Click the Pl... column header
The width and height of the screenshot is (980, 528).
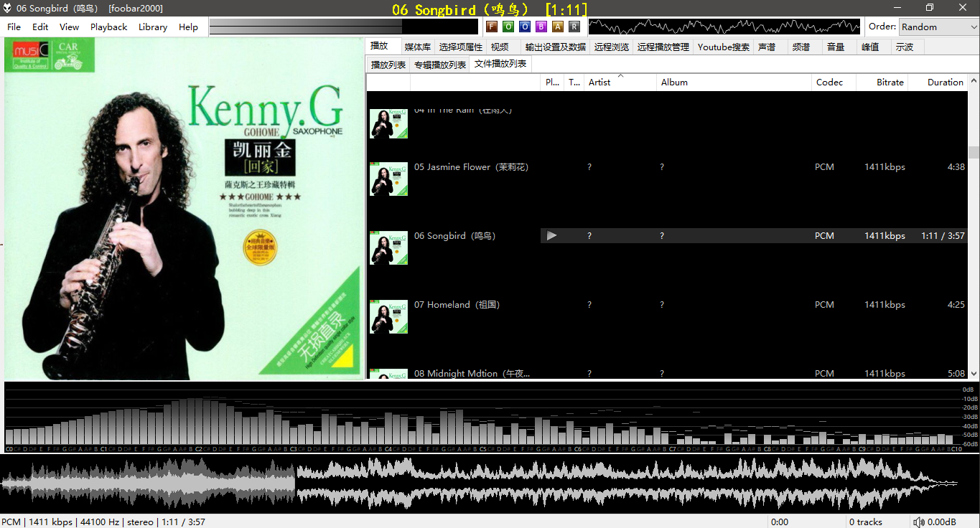(x=552, y=82)
